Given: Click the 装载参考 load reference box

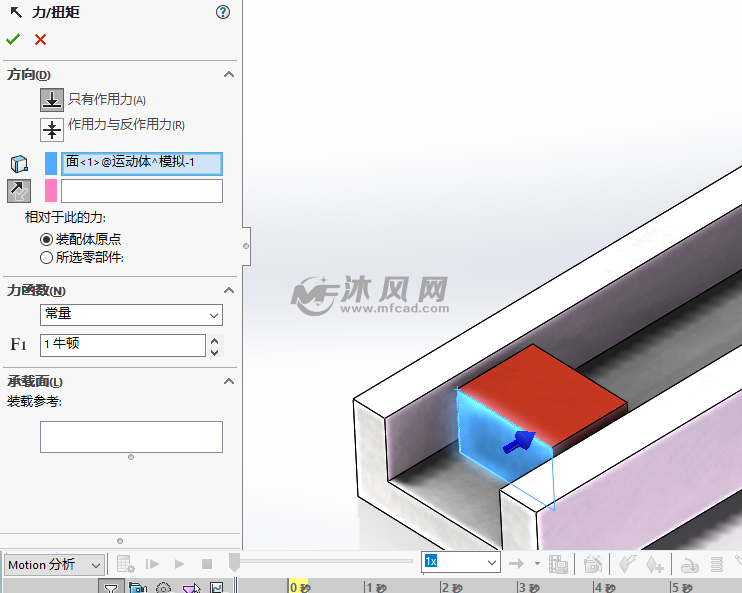Looking at the screenshot, I should pos(131,437).
